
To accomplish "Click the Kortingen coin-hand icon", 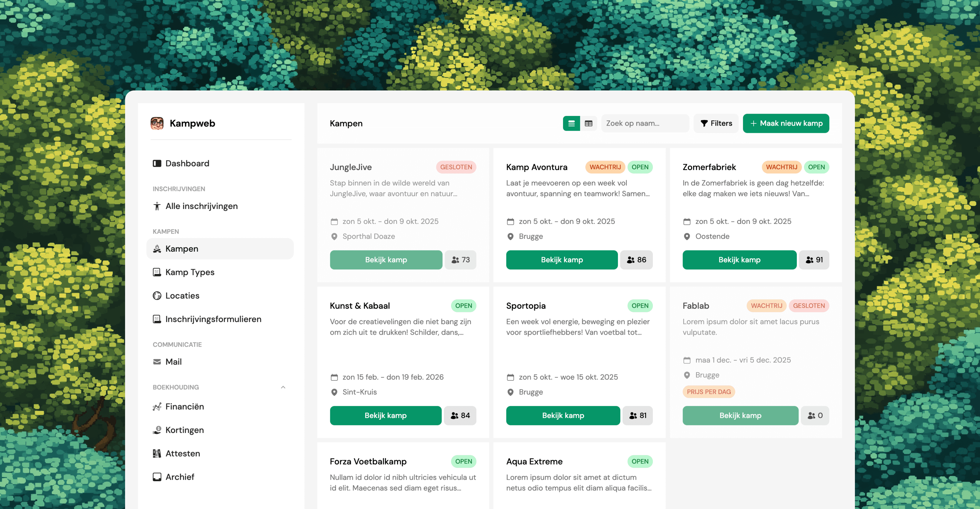I will pos(157,430).
